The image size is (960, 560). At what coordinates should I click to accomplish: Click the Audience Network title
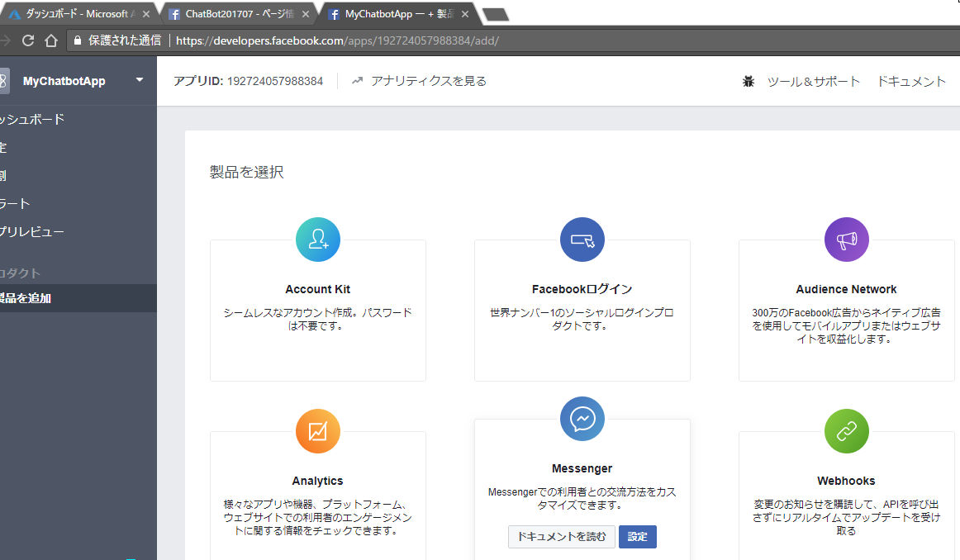click(846, 289)
